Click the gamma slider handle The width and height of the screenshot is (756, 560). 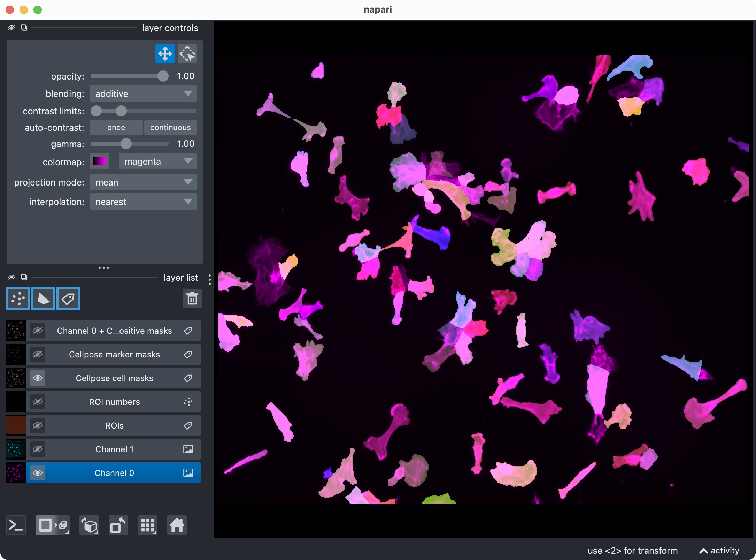tap(126, 144)
